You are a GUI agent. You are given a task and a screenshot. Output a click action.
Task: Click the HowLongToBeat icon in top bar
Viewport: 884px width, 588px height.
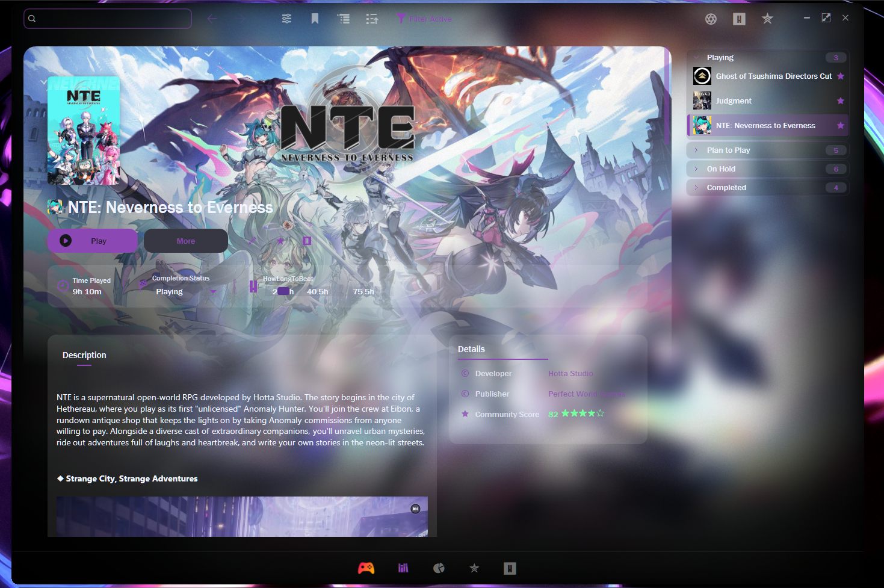pos(739,19)
